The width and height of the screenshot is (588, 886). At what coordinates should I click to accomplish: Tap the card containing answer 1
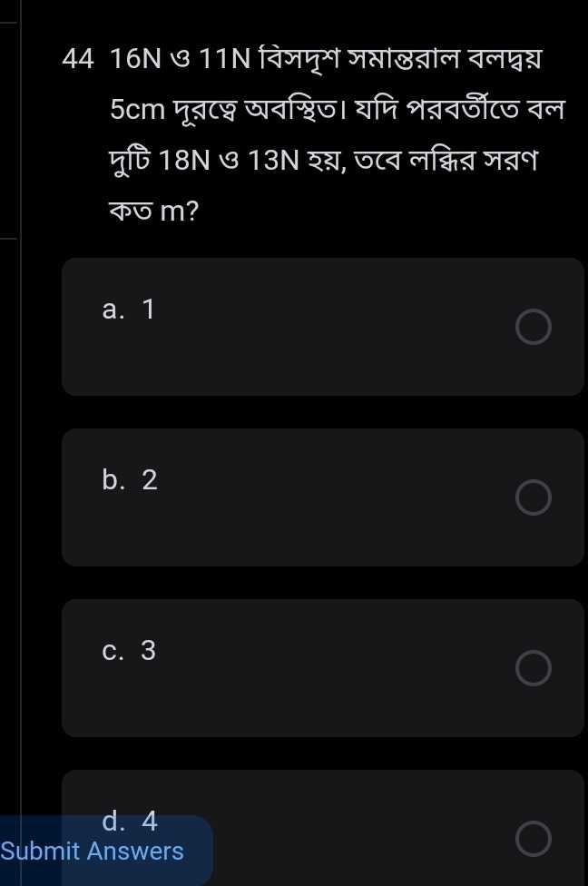pyautogui.click(x=322, y=327)
